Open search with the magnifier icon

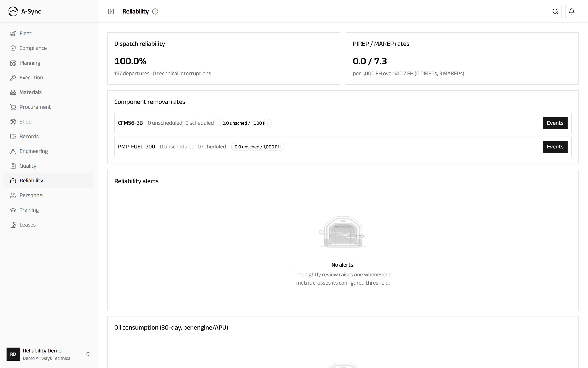click(555, 11)
